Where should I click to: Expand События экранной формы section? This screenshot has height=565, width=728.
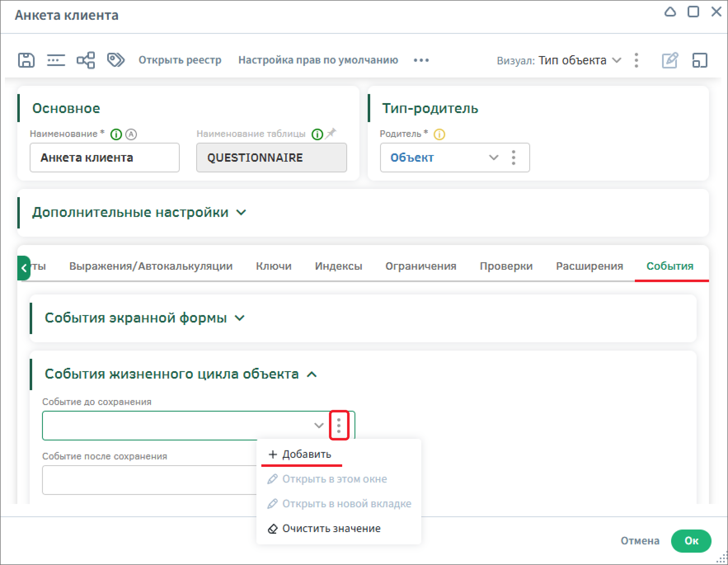(240, 318)
